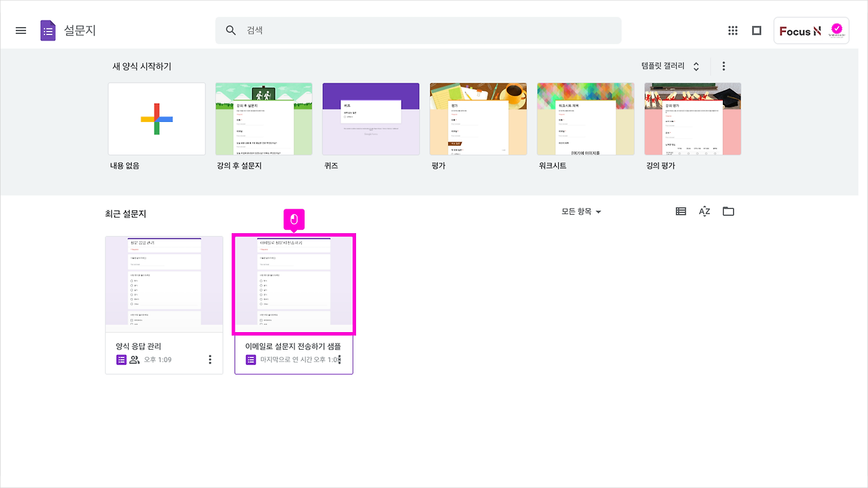
Task: Expand the 템플릿 갤러리 selector
Action: [x=695, y=66]
